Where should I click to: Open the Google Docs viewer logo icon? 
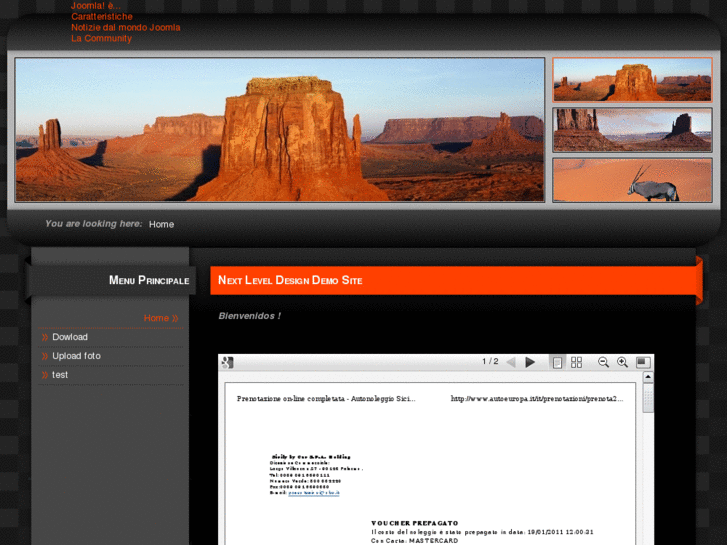point(228,362)
